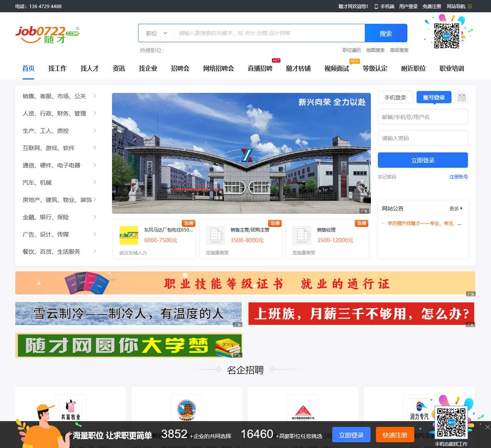491x448 pixels.
Task: Open the 等级认定 nav item
Action: (375, 68)
